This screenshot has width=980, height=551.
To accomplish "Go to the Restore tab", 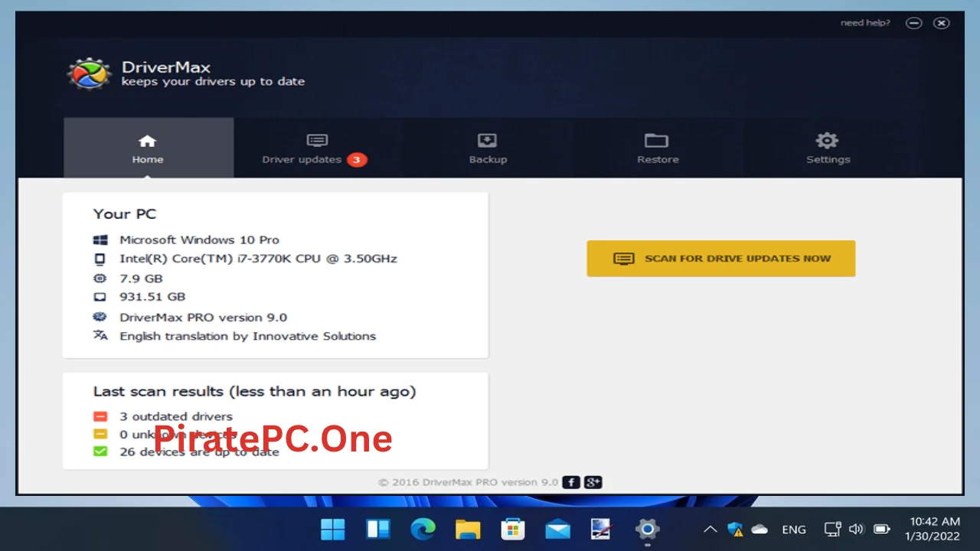I will (x=658, y=148).
